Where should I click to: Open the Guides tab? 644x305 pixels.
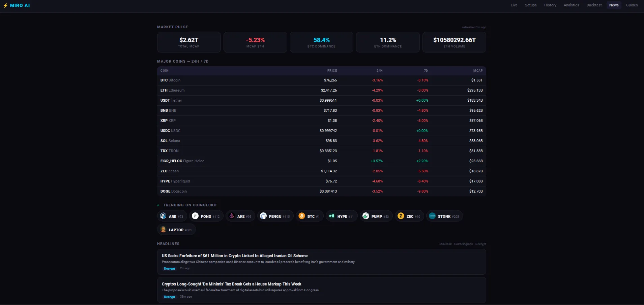[632, 5]
